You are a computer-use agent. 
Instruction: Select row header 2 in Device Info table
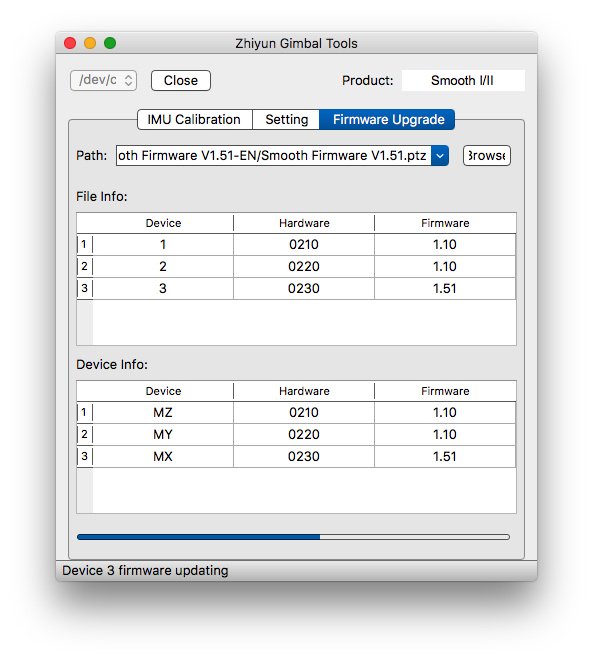(x=85, y=434)
